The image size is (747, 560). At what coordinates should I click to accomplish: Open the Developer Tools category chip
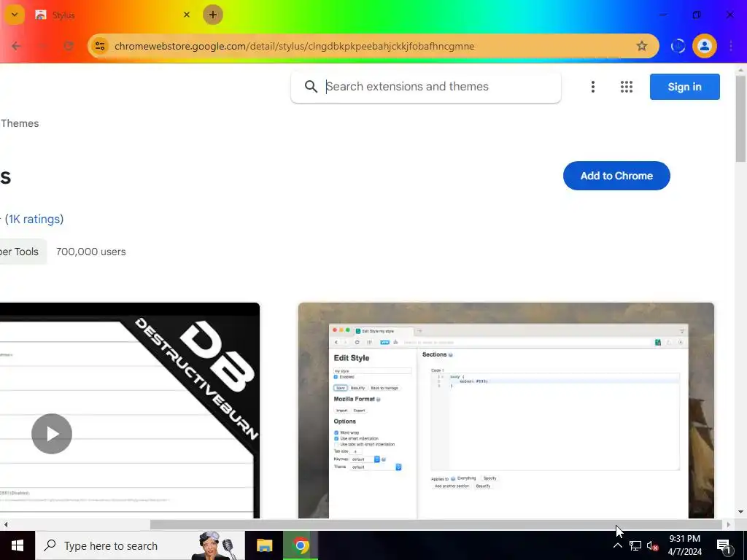tap(23, 252)
